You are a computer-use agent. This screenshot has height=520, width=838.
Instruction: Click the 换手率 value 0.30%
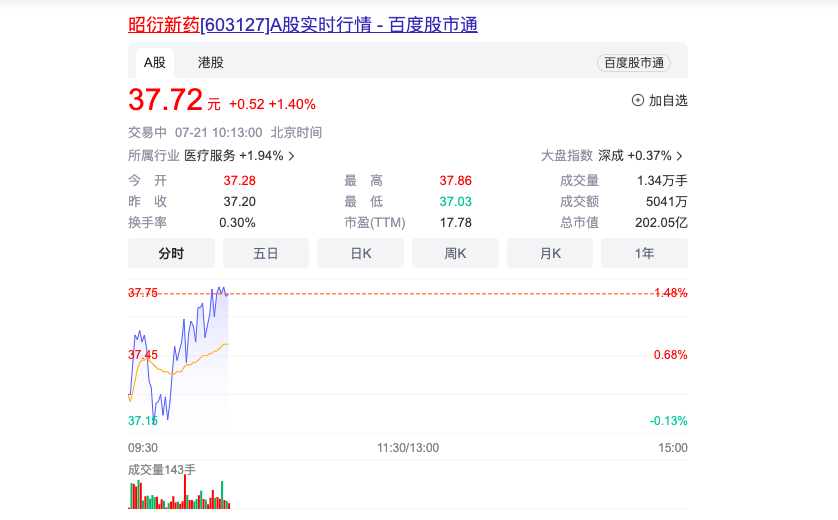pos(237,222)
